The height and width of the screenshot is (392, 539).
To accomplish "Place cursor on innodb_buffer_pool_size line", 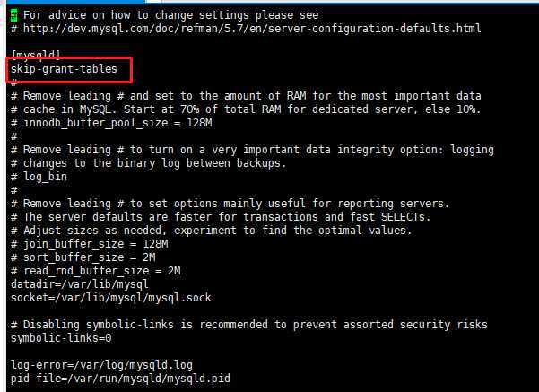I will pyautogui.click(x=111, y=123).
